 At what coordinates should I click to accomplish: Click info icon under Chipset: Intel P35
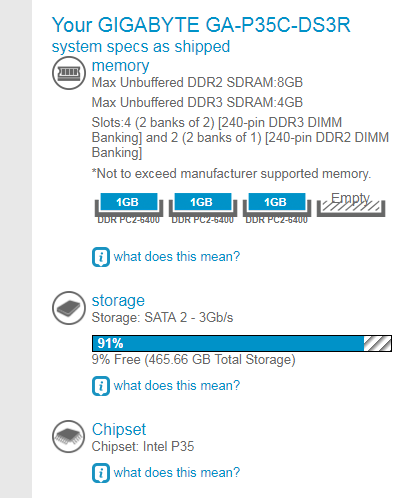101,473
